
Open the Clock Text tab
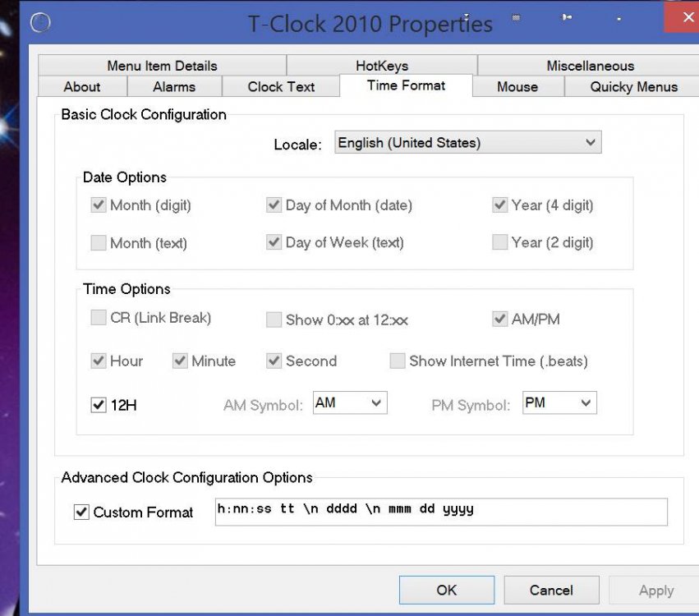click(x=281, y=86)
